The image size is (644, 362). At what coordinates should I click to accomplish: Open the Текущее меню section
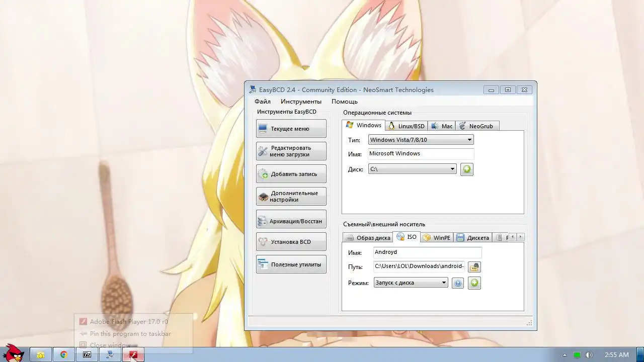[291, 129]
